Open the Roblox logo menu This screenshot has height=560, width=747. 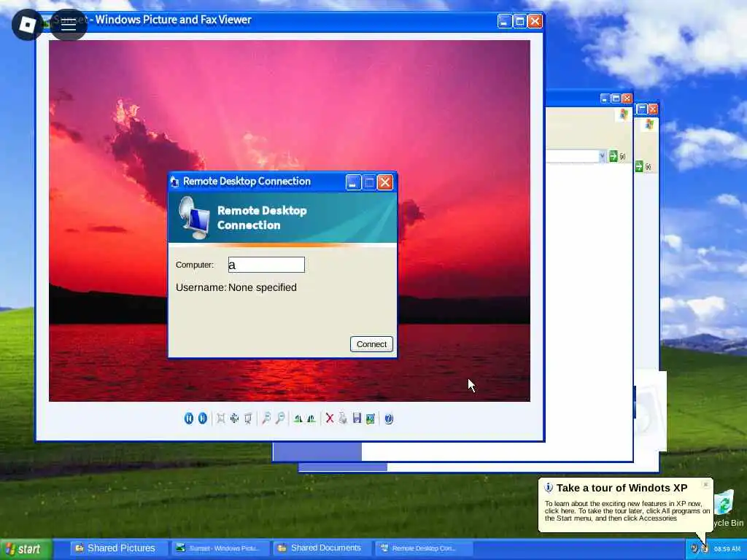click(x=28, y=25)
